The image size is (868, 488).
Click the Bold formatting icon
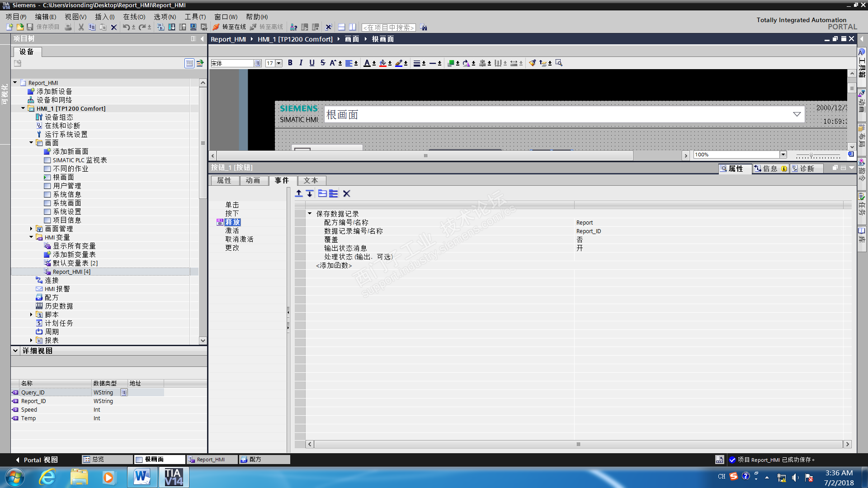pyautogui.click(x=290, y=63)
